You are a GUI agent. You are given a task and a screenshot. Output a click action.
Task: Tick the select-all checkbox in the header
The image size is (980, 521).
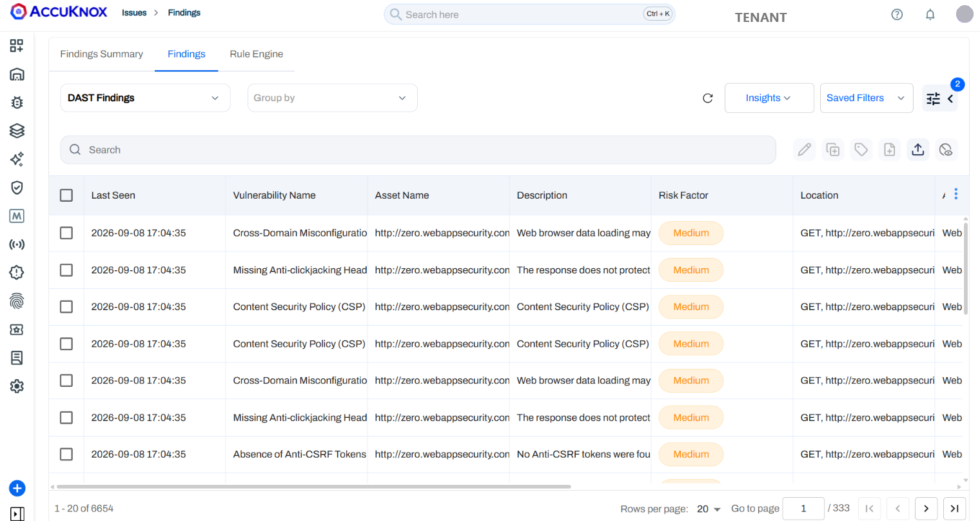[x=66, y=195]
